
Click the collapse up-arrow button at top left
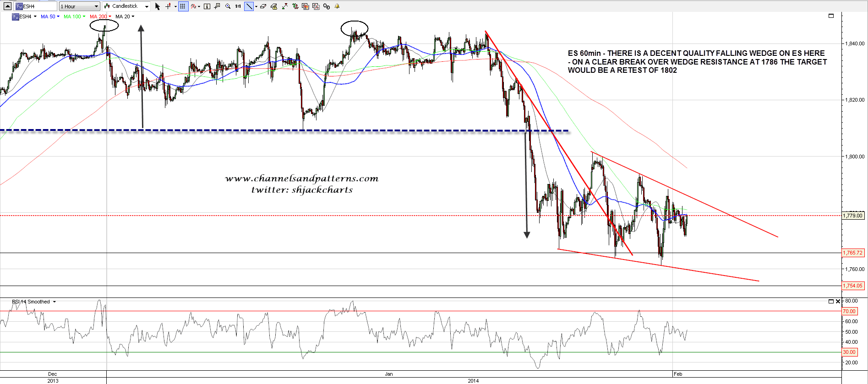point(7,6)
